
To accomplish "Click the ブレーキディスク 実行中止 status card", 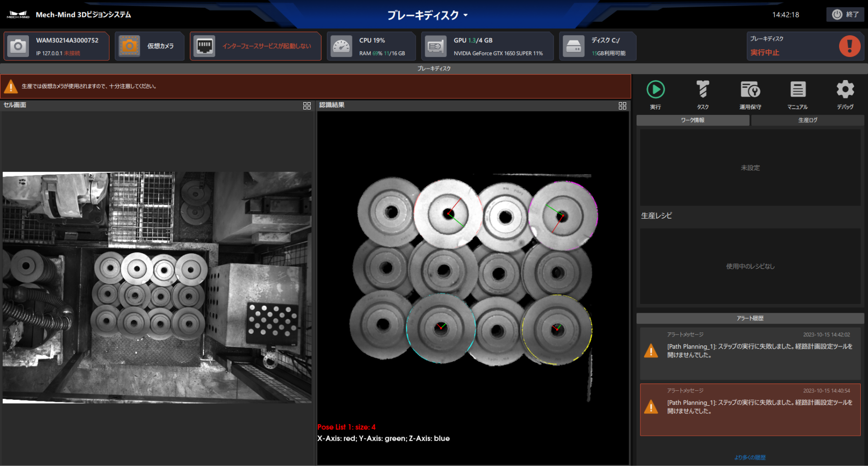I will [x=805, y=46].
